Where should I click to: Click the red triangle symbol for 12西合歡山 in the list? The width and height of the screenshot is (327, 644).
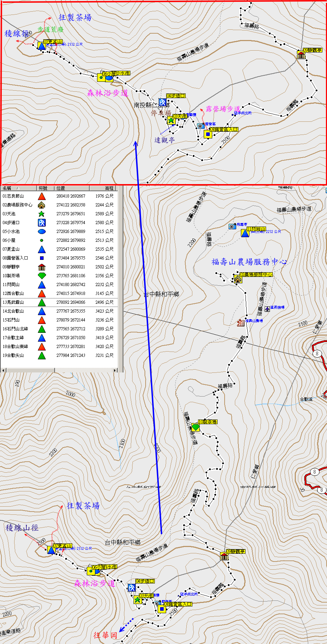click(42, 293)
